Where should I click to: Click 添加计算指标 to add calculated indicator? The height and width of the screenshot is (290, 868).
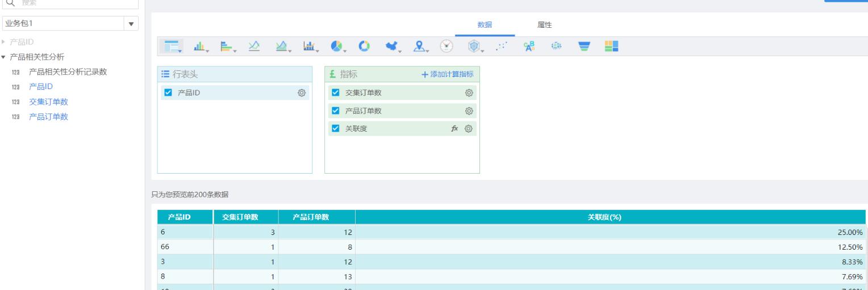(448, 74)
